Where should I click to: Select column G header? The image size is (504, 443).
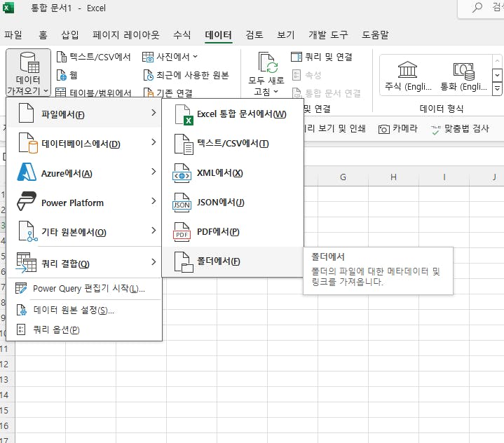click(x=343, y=177)
